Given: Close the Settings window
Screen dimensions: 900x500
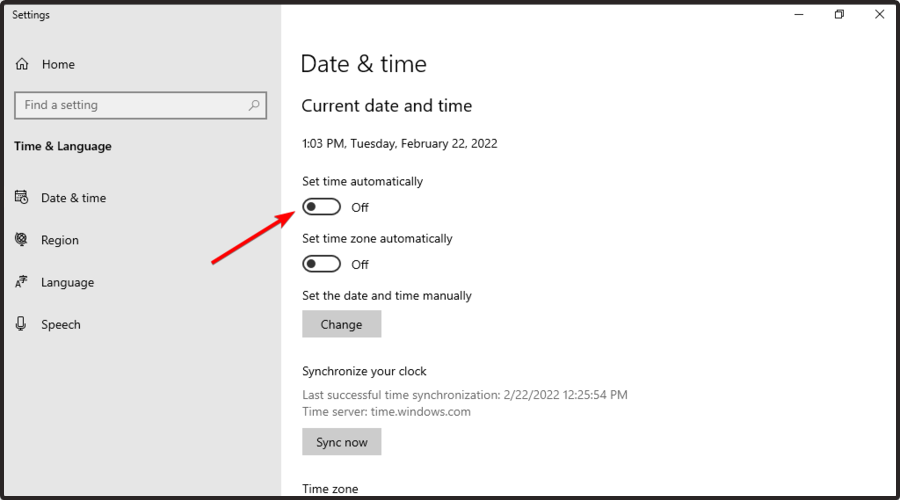Looking at the screenshot, I should pyautogui.click(x=880, y=14).
